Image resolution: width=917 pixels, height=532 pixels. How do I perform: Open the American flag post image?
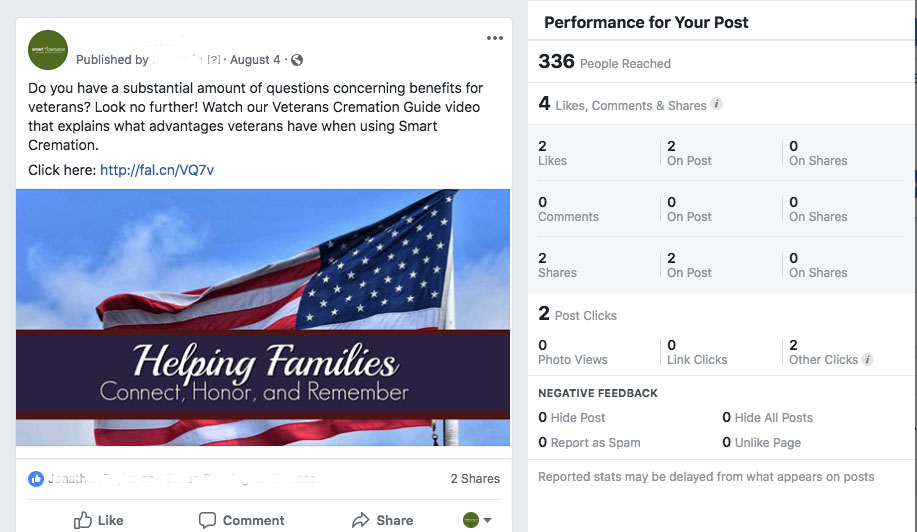pos(263,317)
